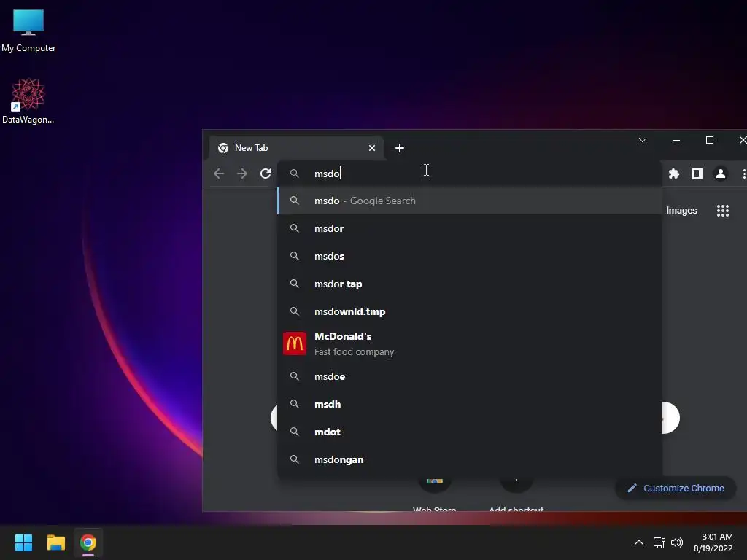Click the magnifier icon beside 'msdongan'

pos(295,459)
